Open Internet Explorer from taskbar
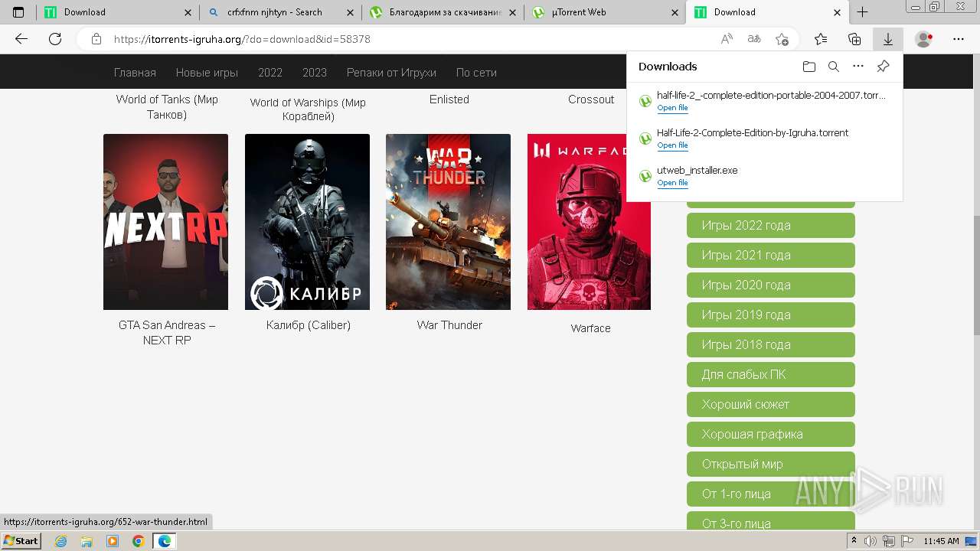The image size is (980, 551). pos(61,541)
